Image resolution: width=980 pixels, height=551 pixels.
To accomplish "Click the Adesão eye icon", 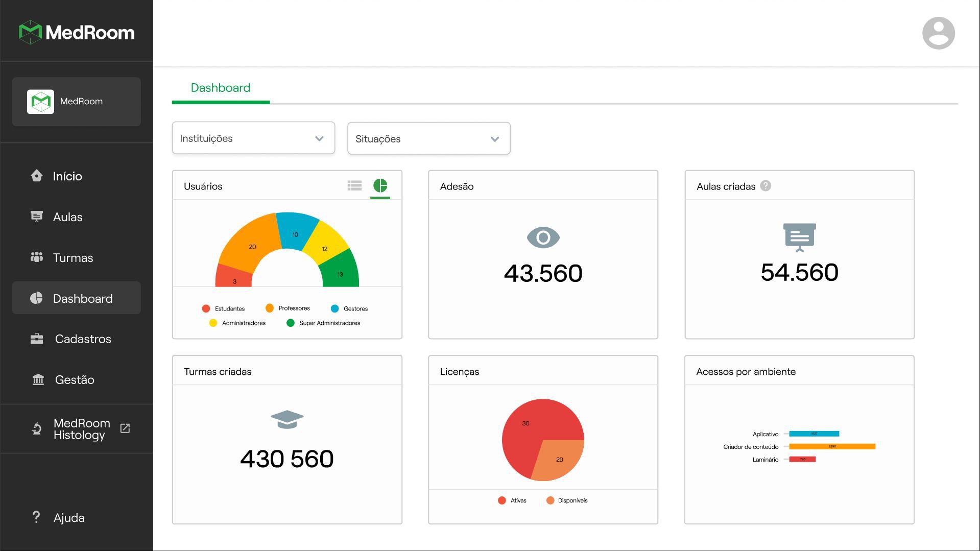I will (543, 237).
